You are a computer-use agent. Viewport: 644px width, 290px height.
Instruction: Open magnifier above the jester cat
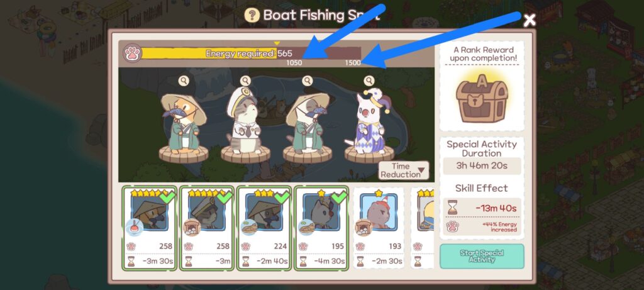369,81
